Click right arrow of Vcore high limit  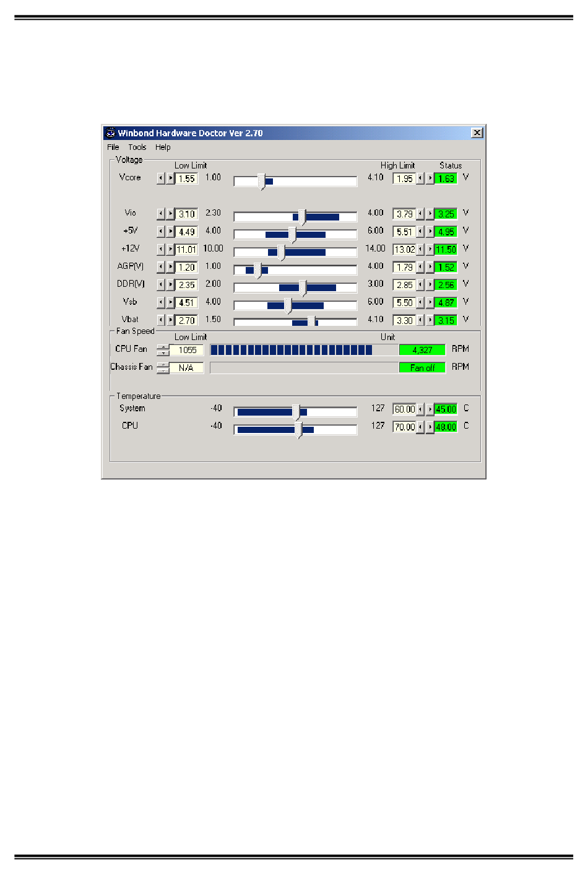point(430,178)
